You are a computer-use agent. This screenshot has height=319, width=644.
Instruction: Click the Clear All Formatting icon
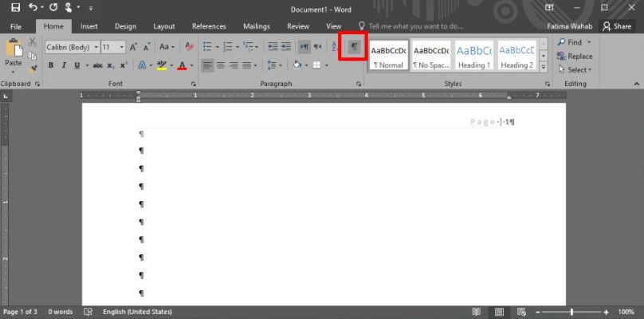[x=189, y=47]
